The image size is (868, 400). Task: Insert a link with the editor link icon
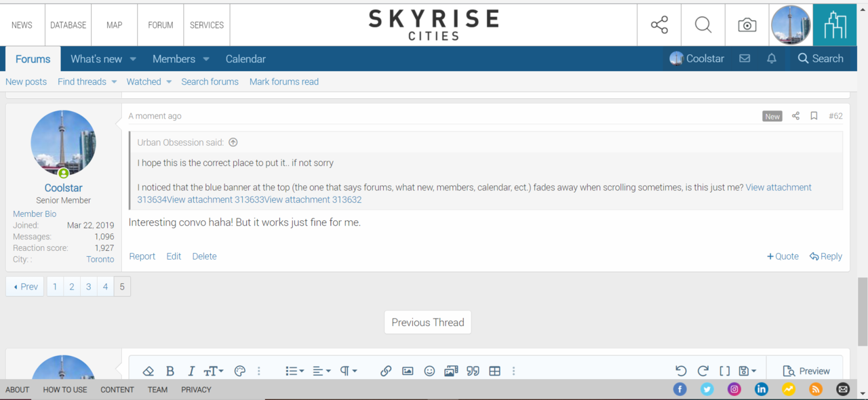click(x=386, y=371)
